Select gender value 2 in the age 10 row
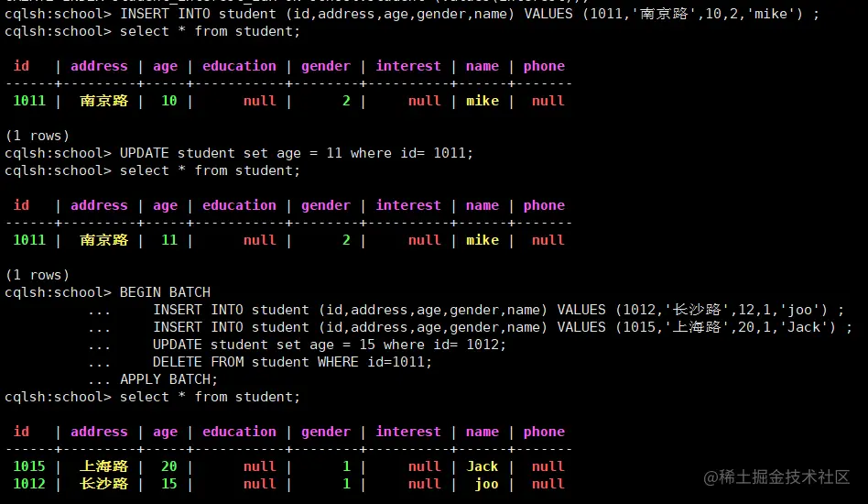The width and height of the screenshot is (868, 504). (x=346, y=101)
